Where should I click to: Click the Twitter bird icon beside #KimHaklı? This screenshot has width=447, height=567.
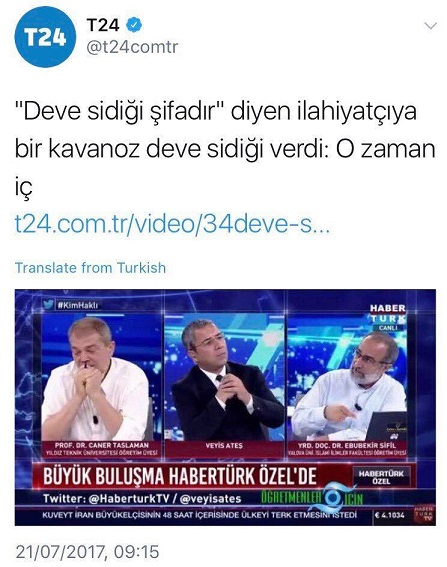tap(49, 304)
